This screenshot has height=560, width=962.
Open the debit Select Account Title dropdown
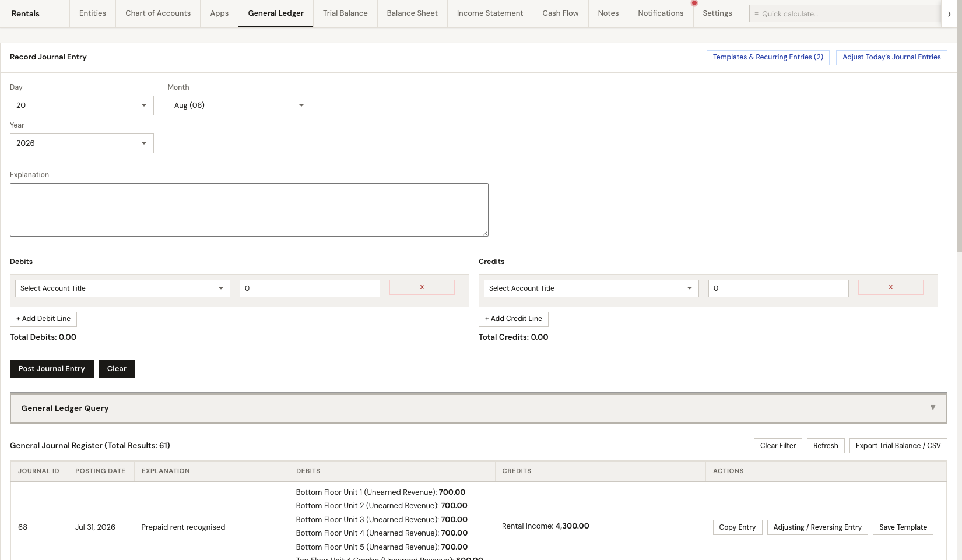pyautogui.click(x=122, y=288)
